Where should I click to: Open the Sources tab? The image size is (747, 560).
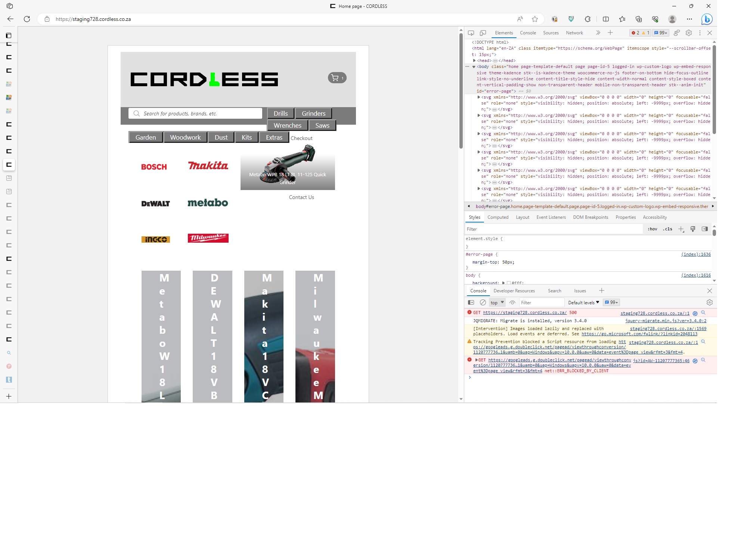[x=551, y=33]
